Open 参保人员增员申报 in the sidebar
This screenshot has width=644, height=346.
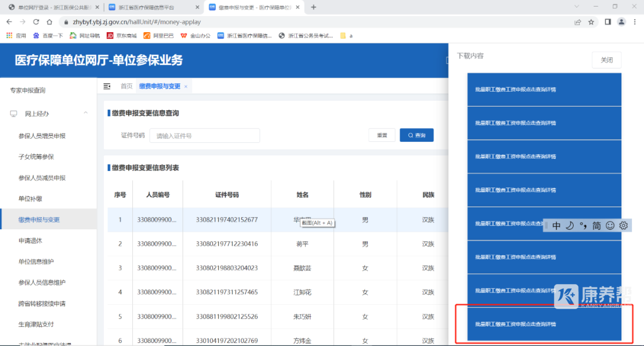[x=42, y=136]
